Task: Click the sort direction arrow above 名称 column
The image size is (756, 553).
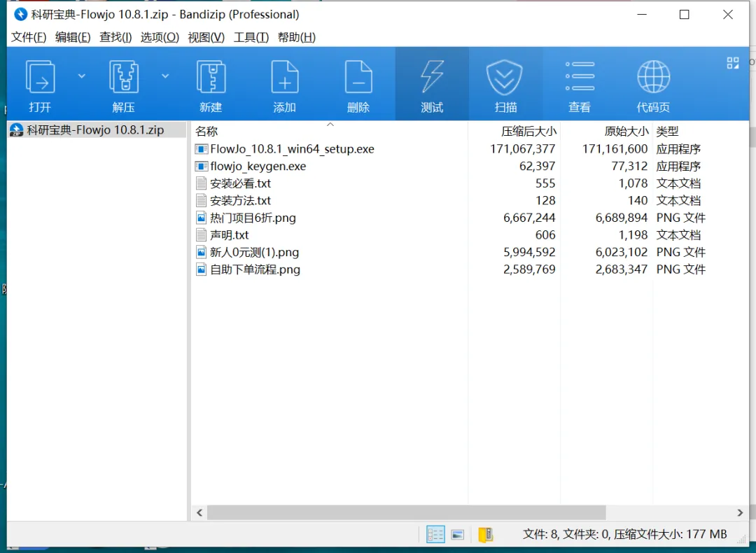Action: 330,122
